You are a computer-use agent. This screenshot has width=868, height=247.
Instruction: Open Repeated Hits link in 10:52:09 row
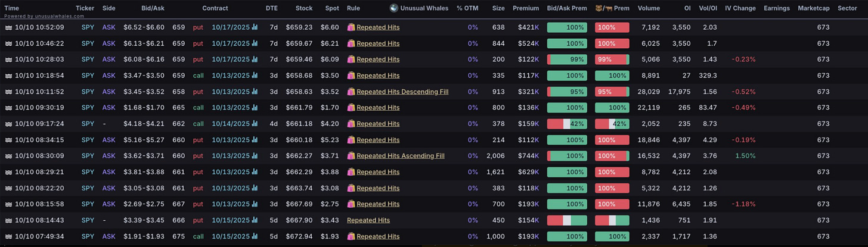click(x=378, y=27)
